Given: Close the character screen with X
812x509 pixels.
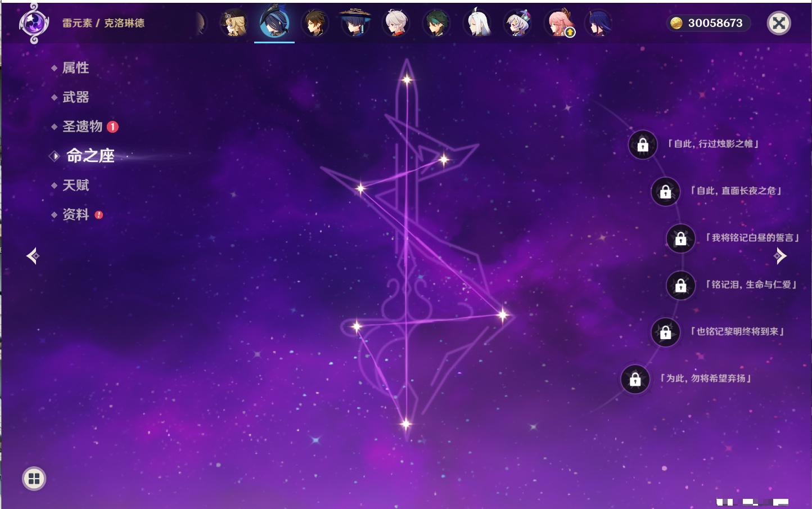Looking at the screenshot, I should pyautogui.click(x=779, y=23).
